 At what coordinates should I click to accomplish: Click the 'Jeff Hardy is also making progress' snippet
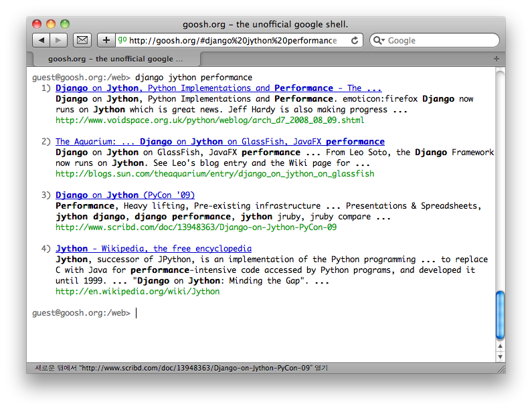(x=307, y=110)
